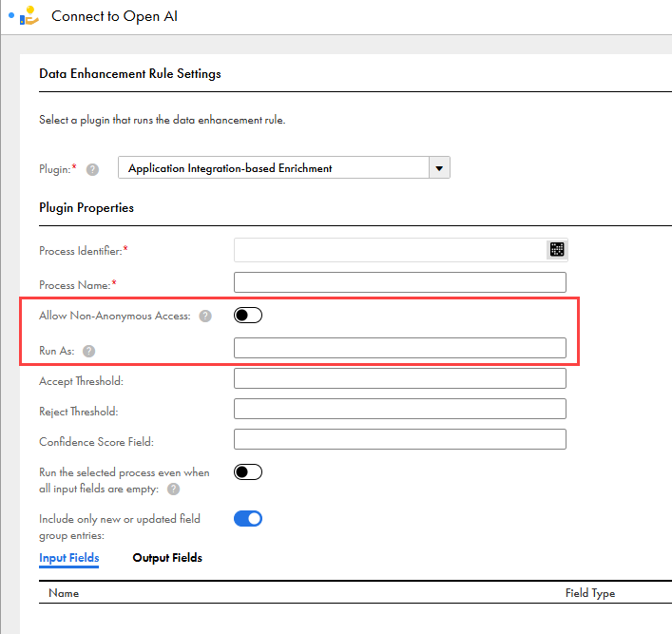Click the Accept Threshold label
672x634 pixels.
[x=81, y=381]
